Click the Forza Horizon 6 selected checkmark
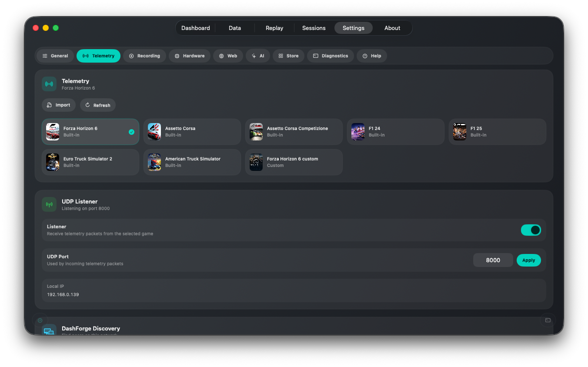The height and width of the screenshot is (367, 588). pos(131,132)
